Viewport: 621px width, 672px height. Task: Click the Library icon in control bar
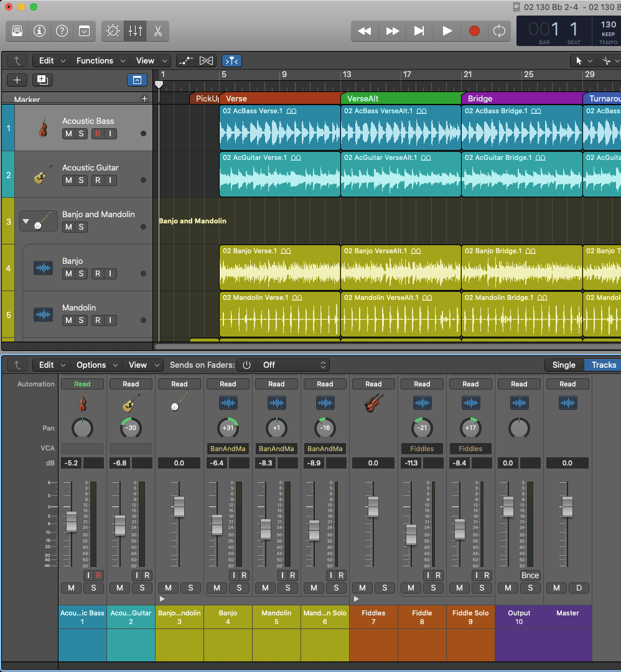click(17, 30)
